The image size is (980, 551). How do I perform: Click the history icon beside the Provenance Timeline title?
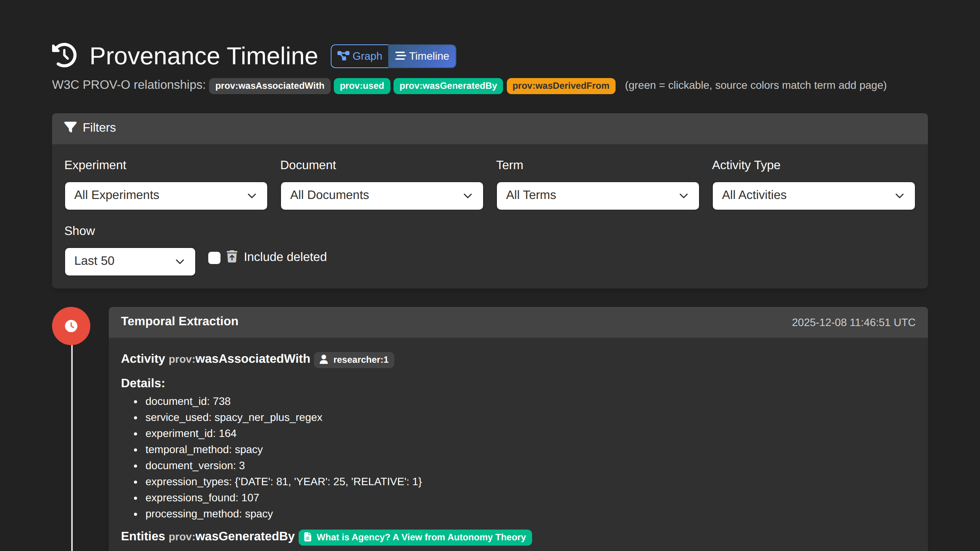65,55
